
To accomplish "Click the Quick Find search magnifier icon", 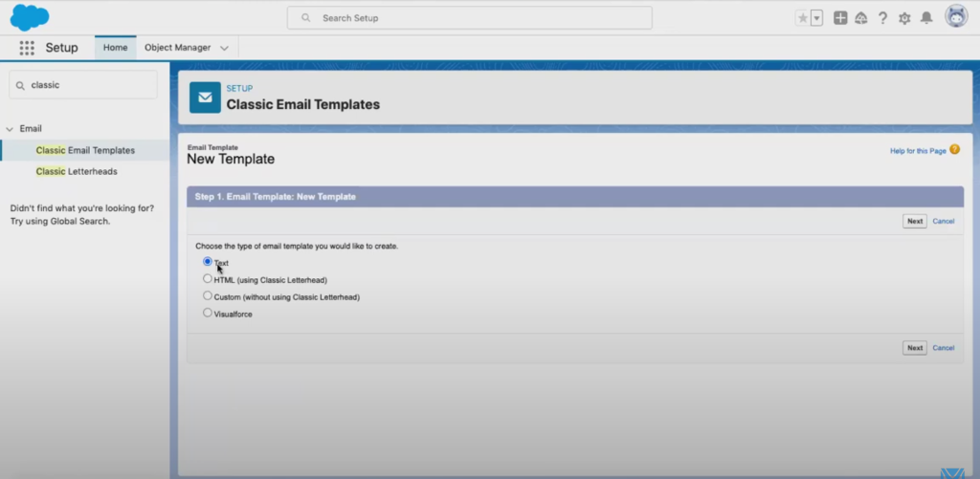I will click(x=20, y=85).
